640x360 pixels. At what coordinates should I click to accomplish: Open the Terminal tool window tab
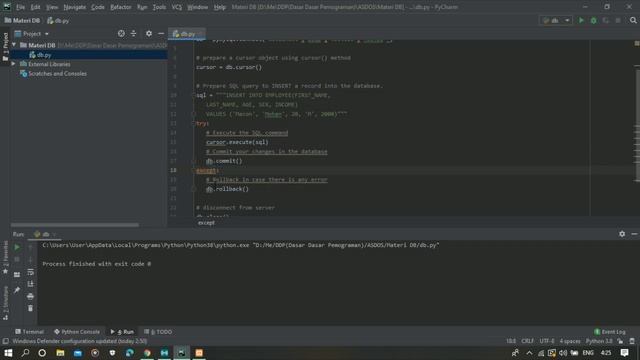pos(29,332)
